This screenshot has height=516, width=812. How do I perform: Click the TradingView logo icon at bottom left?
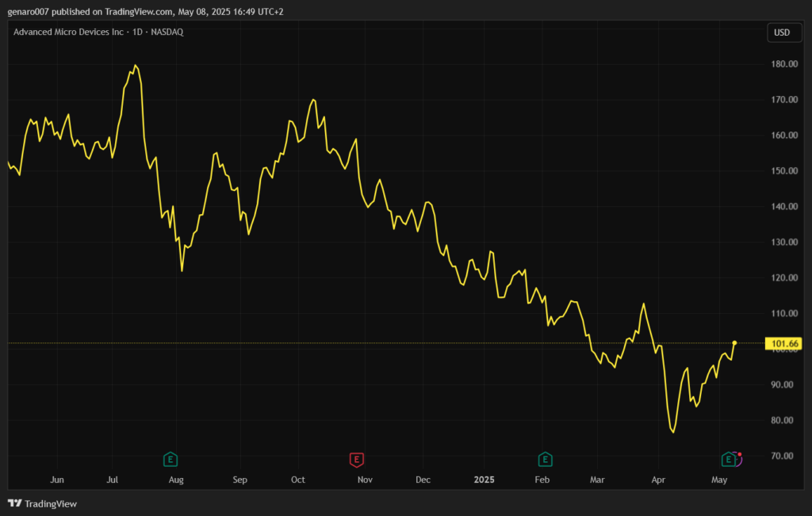(14, 503)
